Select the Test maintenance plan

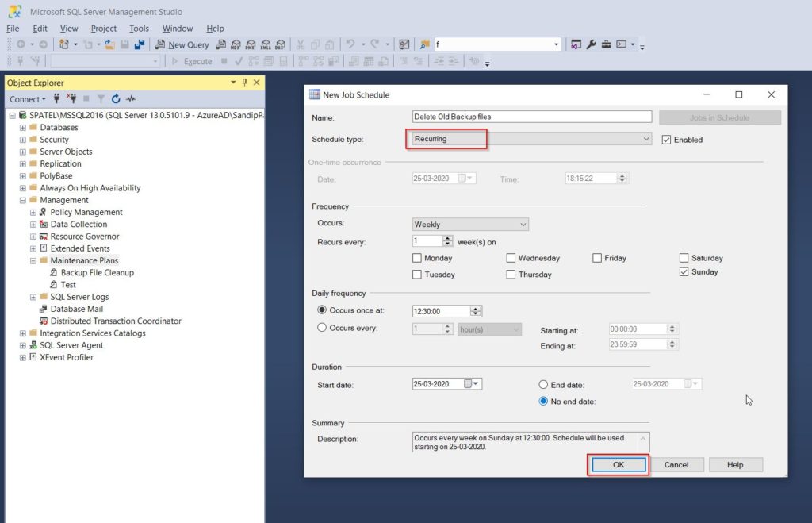pos(68,285)
